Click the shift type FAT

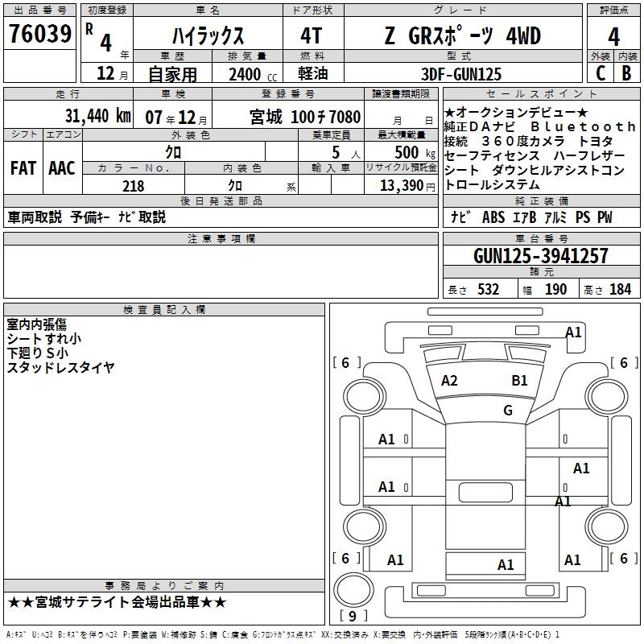23,168
